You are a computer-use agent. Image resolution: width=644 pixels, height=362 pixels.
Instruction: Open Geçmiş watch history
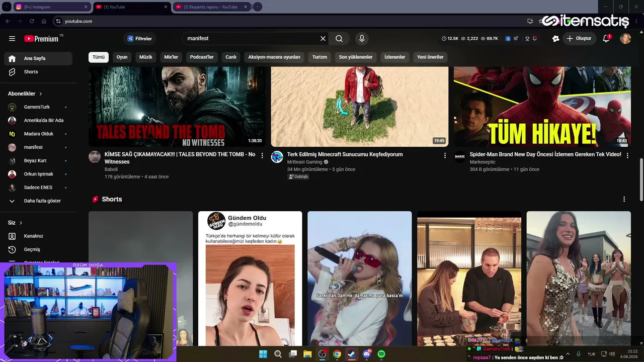pos(38,250)
